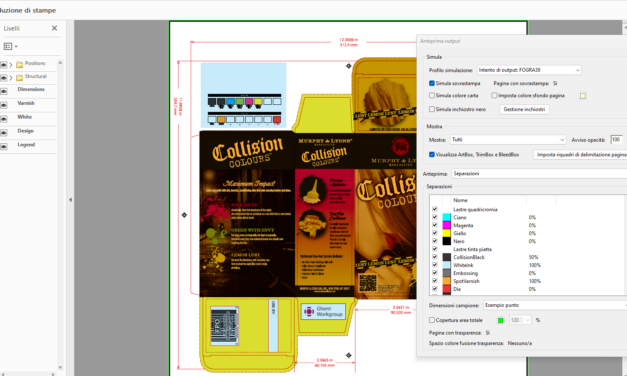
Task: Open the coverage percentage dropdown 120
Action: click(x=520, y=320)
